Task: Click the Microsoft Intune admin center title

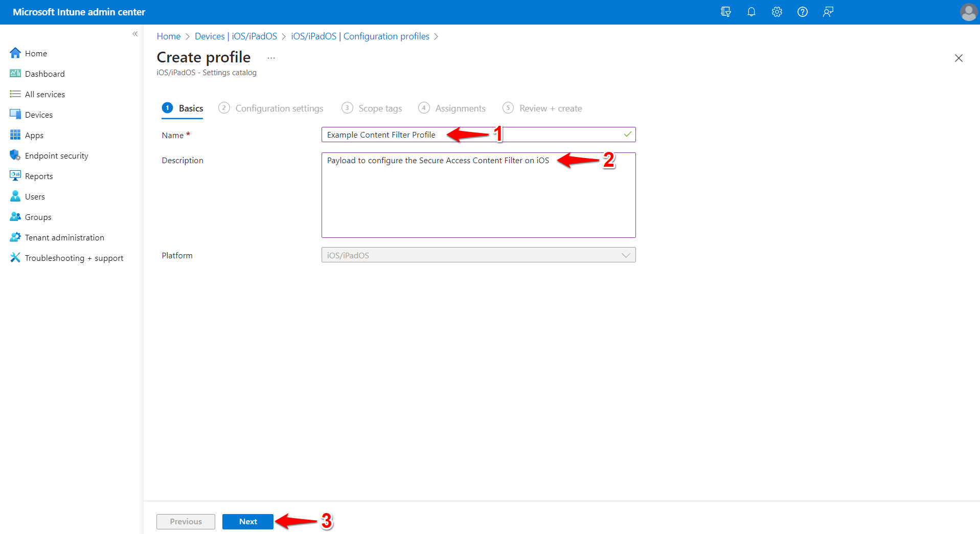Action: pos(79,12)
